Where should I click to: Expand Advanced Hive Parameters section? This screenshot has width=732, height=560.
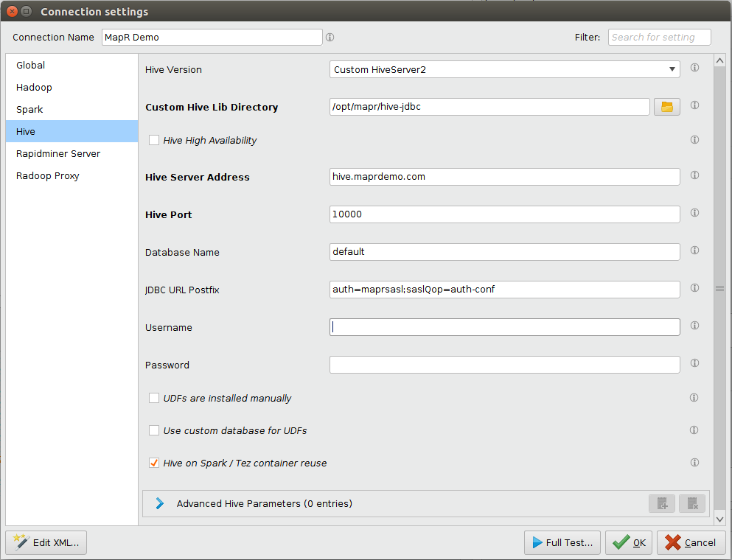tap(160, 504)
